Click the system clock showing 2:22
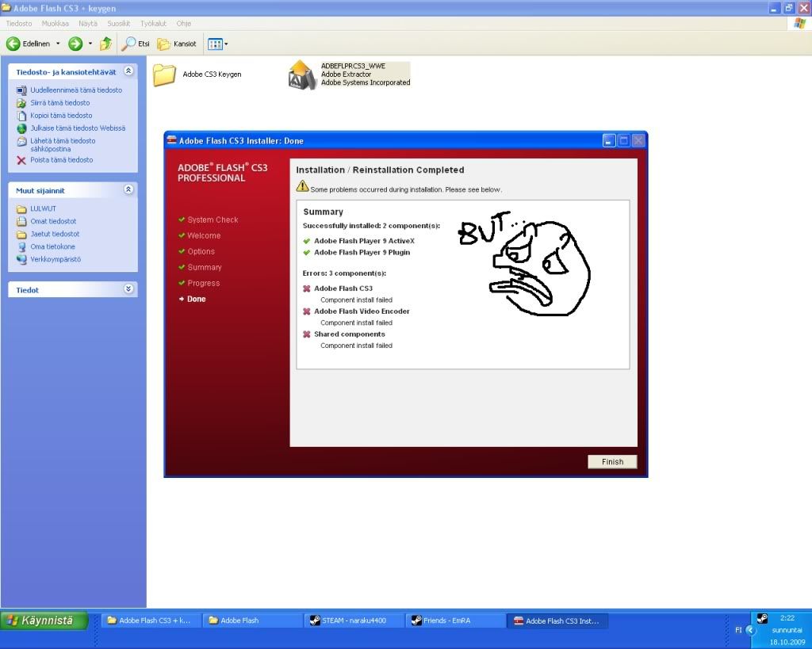 (787, 618)
